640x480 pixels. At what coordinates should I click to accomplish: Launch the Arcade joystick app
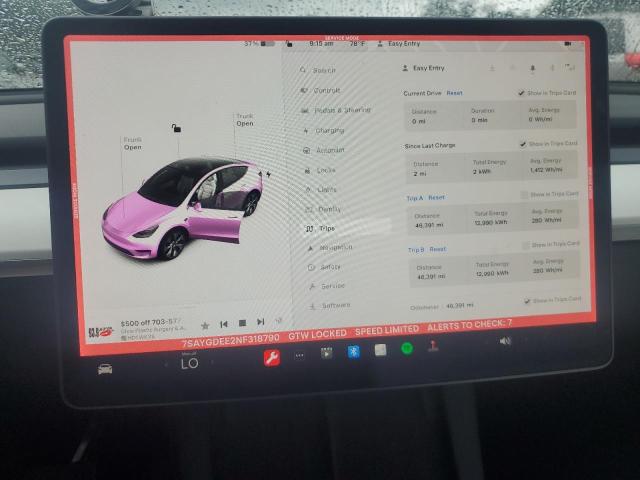tap(433, 346)
